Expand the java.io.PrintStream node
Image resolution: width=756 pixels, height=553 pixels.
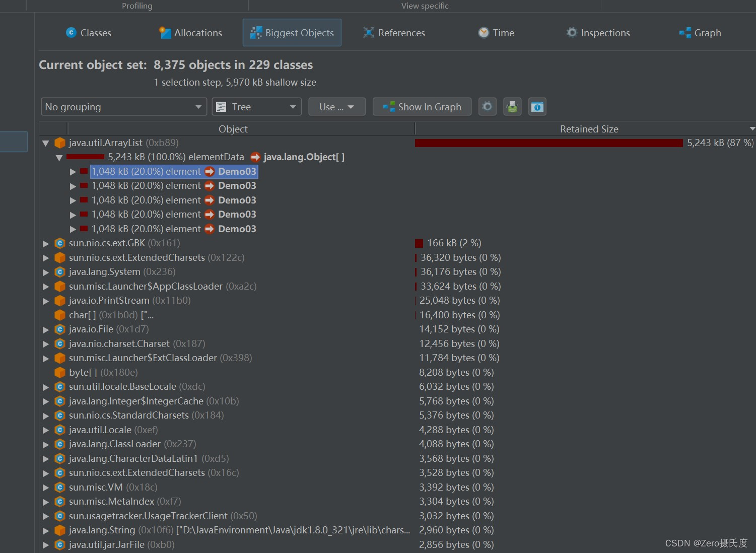pyautogui.click(x=46, y=301)
